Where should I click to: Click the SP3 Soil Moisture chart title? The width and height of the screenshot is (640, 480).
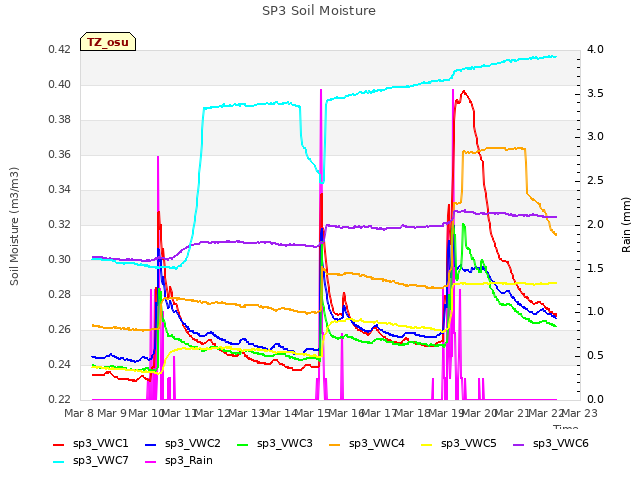[x=319, y=11]
